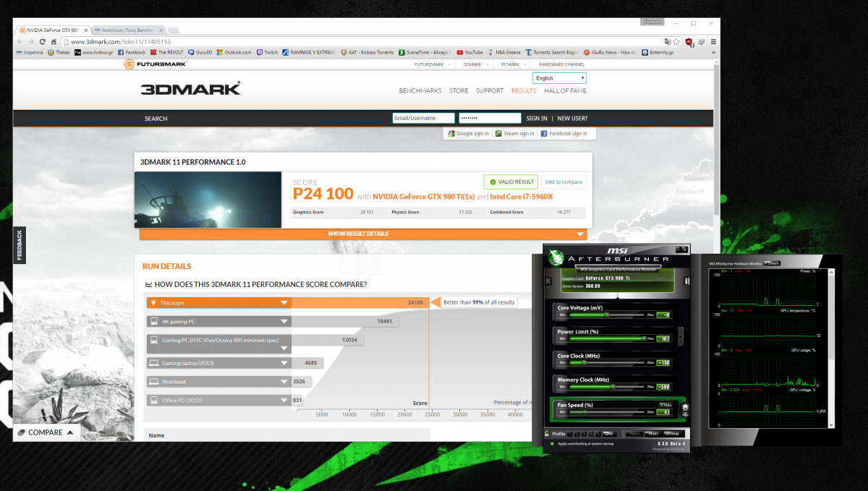
Task: Click the Steam sign in button
Action: point(514,134)
